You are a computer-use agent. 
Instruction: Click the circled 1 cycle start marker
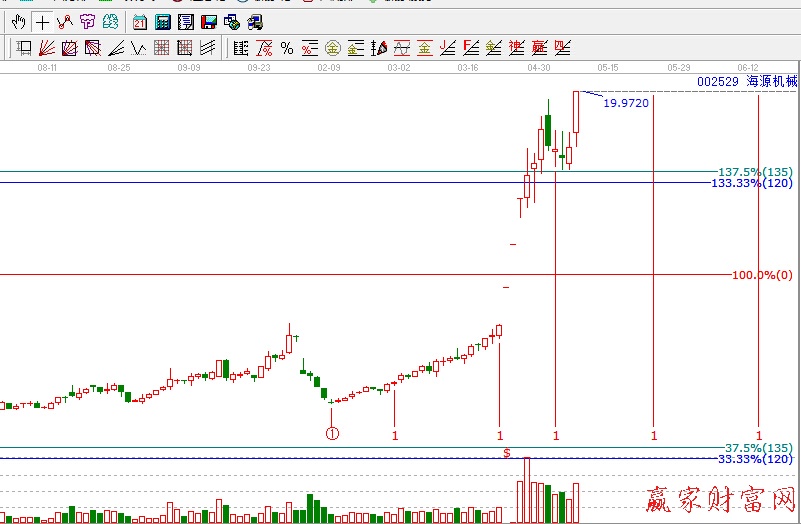pyautogui.click(x=332, y=434)
